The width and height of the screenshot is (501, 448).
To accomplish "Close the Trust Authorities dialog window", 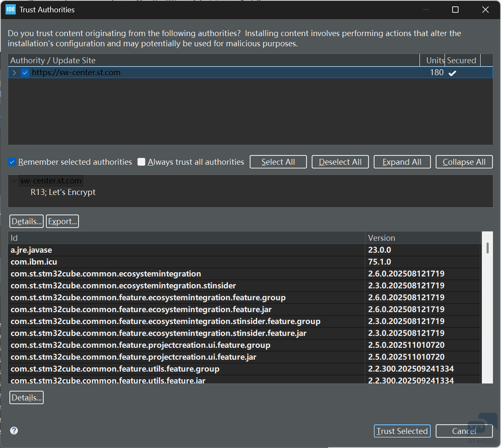I will click(x=485, y=9).
